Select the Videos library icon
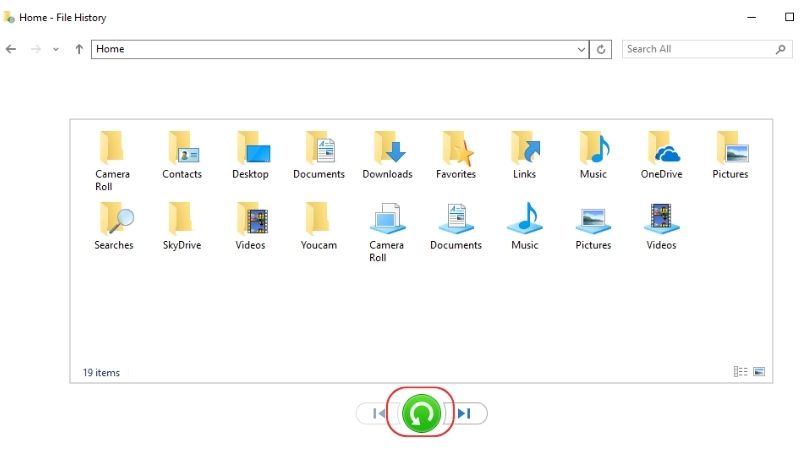The height and width of the screenshot is (450, 800). [661, 226]
